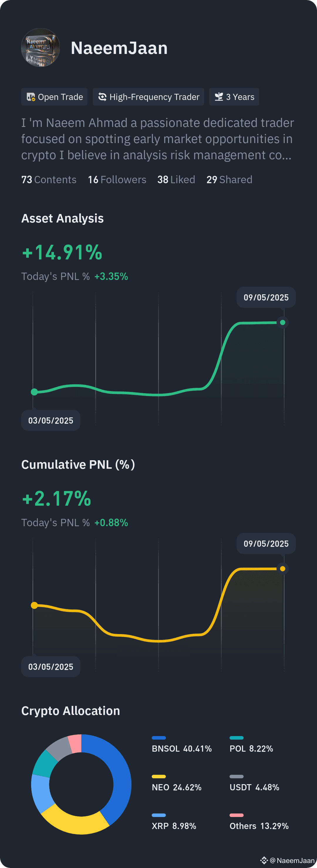View the 73 Contents count
Viewport: 317px width, 868px height.
(x=49, y=180)
